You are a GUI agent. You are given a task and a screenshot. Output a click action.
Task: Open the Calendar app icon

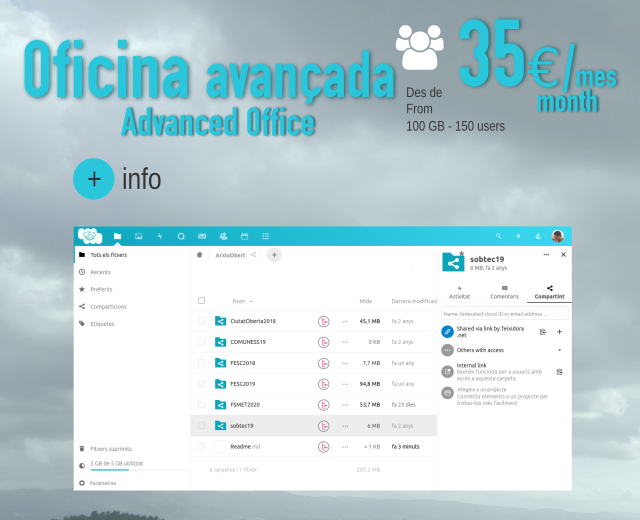pyautogui.click(x=244, y=236)
